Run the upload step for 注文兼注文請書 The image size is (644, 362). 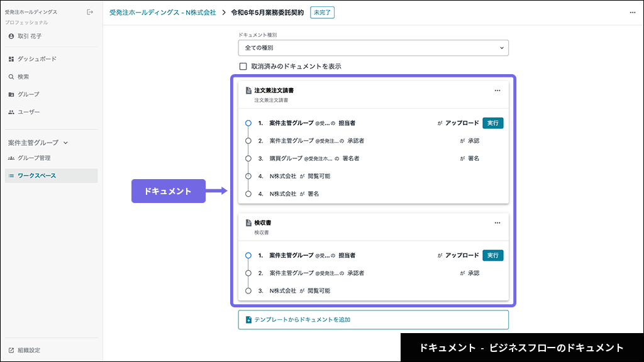493,123
